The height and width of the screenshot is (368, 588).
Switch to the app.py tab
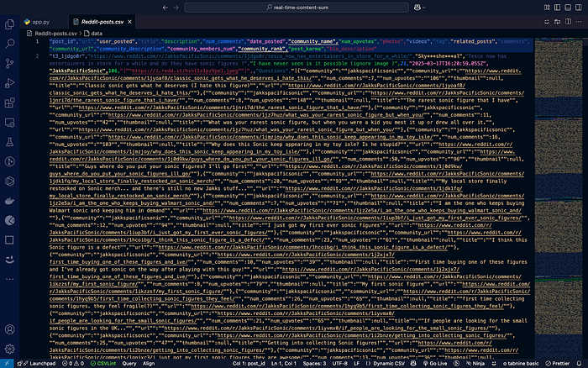coord(37,22)
